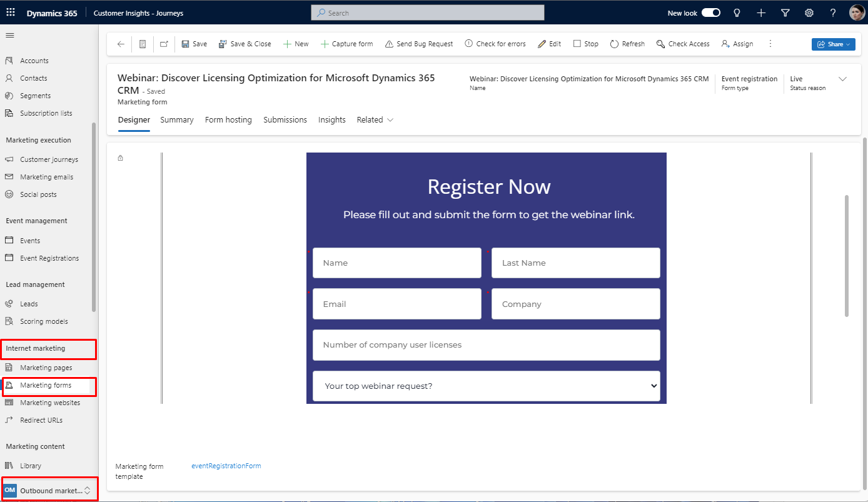
Task: Click the Name field in the form
Action: (397, 263)
